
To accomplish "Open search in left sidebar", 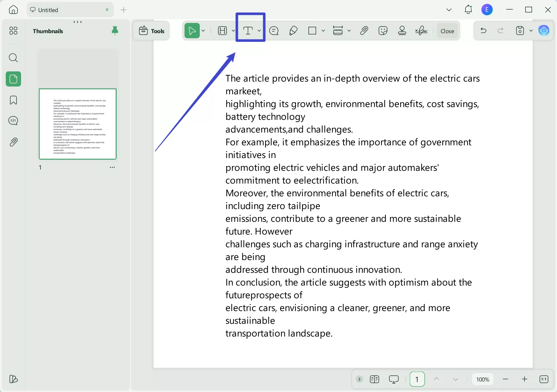I will 13,58.
